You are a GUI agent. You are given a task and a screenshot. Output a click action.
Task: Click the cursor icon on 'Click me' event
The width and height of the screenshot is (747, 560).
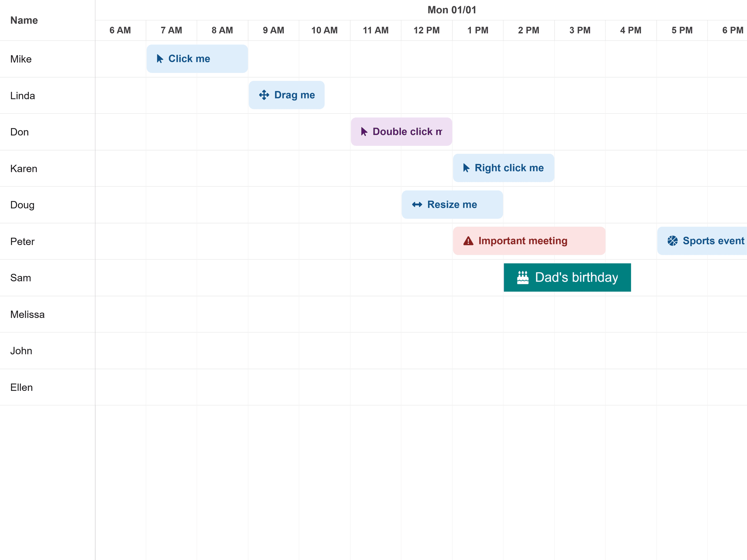pos(159,59)
